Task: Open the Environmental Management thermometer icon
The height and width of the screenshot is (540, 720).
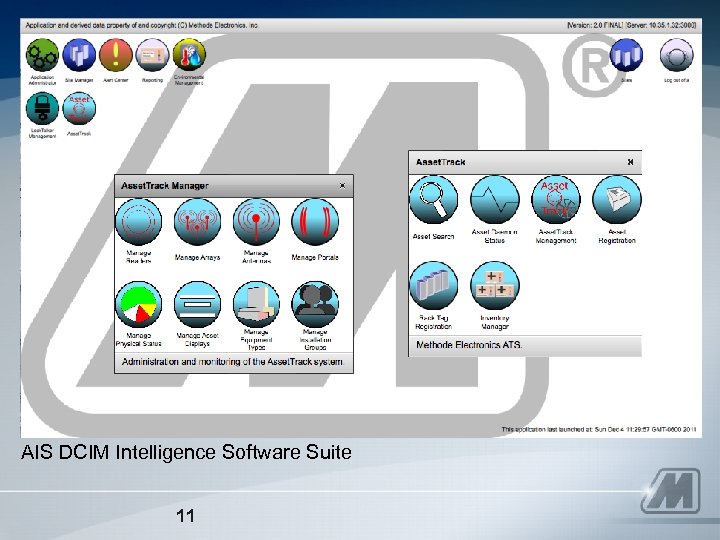Action: pos(189,55)
